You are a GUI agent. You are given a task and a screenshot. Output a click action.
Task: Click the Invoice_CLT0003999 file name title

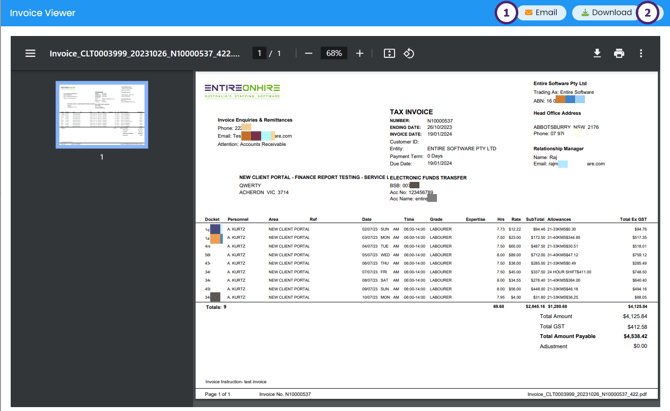pyautogui.click(x=144, y=53)
